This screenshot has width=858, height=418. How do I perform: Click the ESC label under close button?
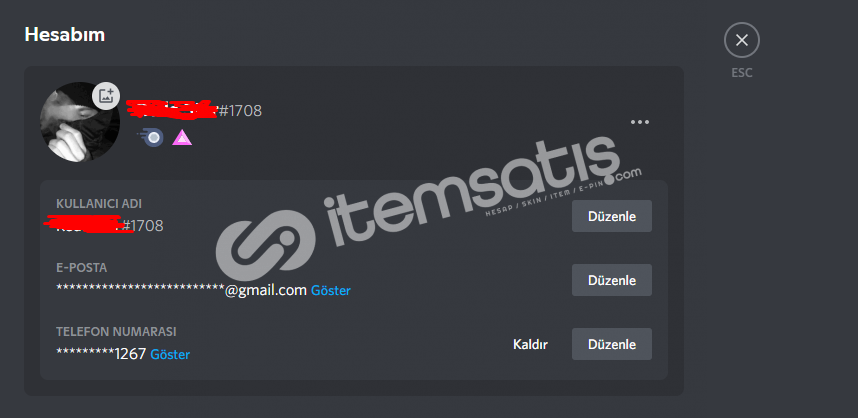(741, 73)
